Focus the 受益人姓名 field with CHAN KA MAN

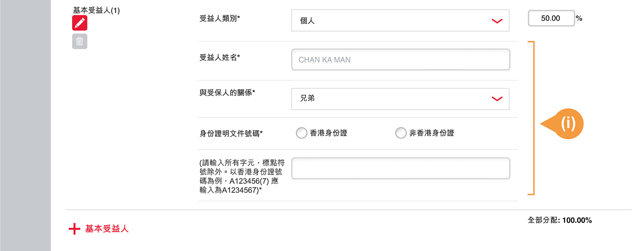click(401, 60)
